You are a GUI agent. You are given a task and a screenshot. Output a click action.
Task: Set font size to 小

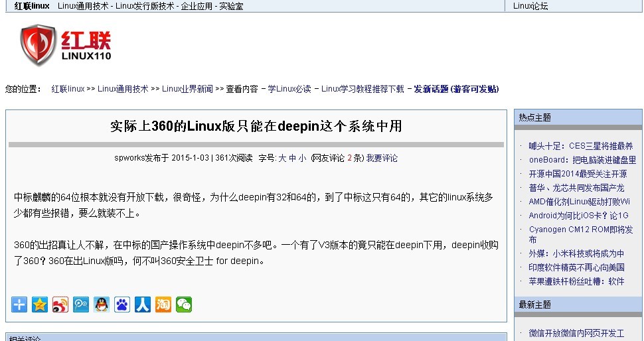pos(302,159)
